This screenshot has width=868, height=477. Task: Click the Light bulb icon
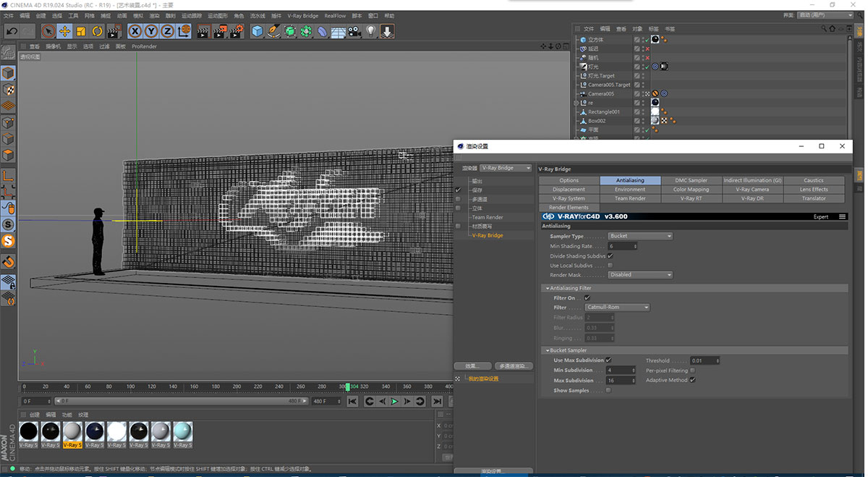click(x=371, y=31)
